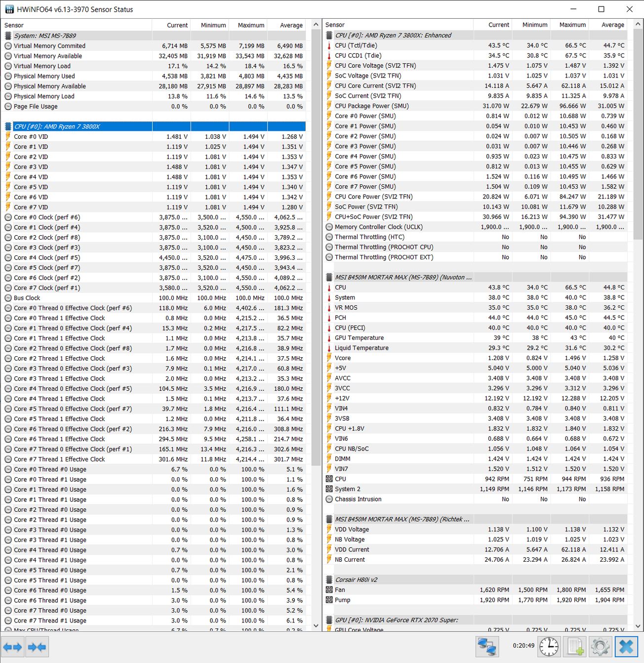Click fan icon of CPU 942 RPM row
This screenshot has width=644, height=663.
click(x=329, y=479)
